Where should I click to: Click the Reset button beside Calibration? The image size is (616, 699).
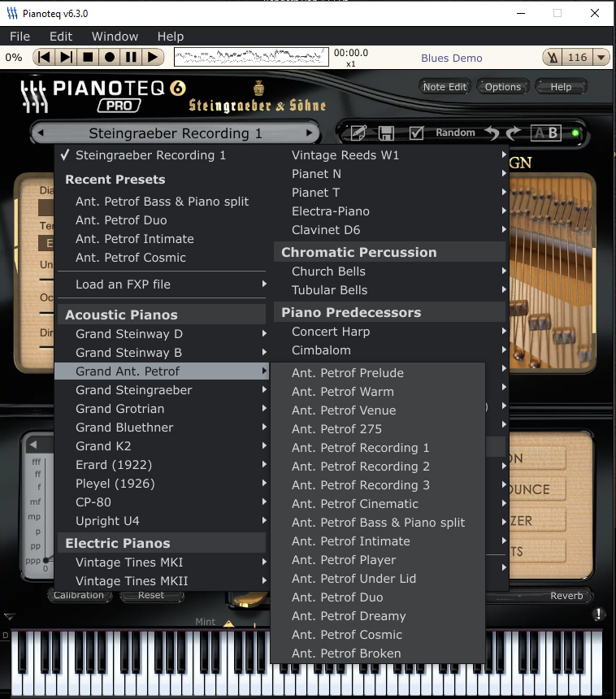point(151,596)
